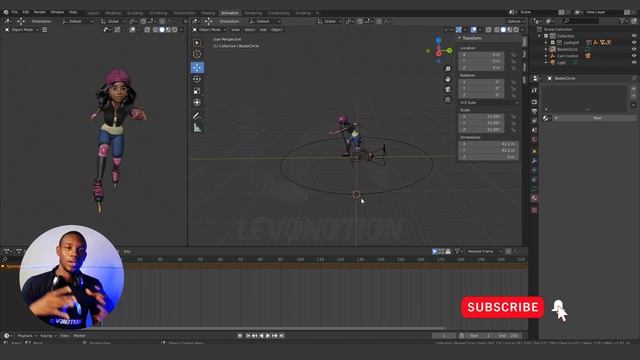The width and height of the screenshot is (640, 360).
Task: Open the Render properties tab
Action: pyautogui.click(x=534, y=102)
